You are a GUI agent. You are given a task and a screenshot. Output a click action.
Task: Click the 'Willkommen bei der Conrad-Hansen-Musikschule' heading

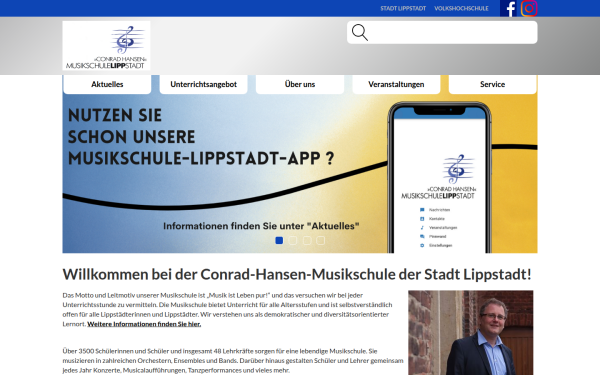[x=297, y=274]
